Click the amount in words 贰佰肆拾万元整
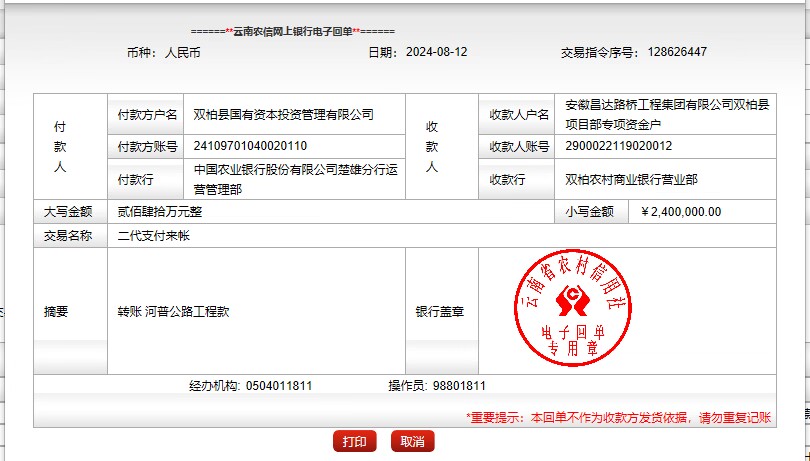This screenshot has width=810, height=461. (160, 212)
